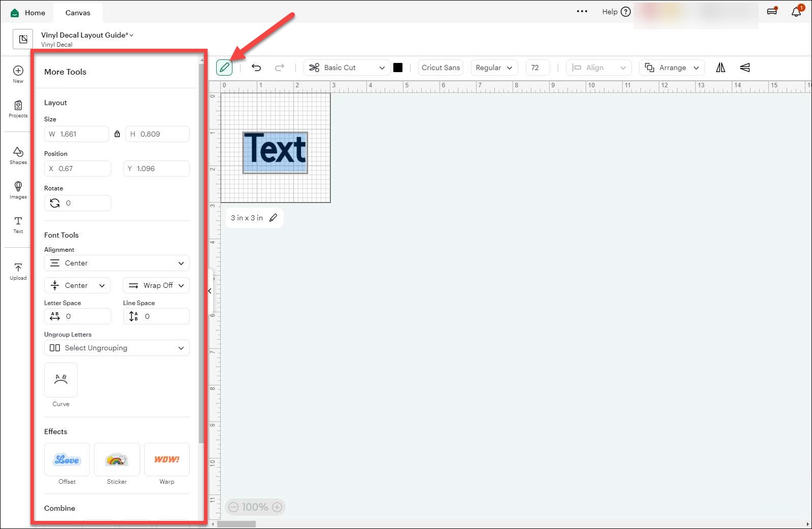Apply the Sticker effect
Viewport: 812px width, 529px height.
point(117,459)
